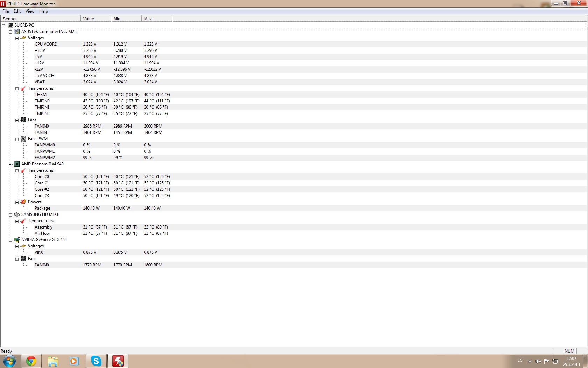Collapse the NVIDIA GeForce GTX 465 node
This screenshot has width=588, height=368.
click(x=10, y=240)
